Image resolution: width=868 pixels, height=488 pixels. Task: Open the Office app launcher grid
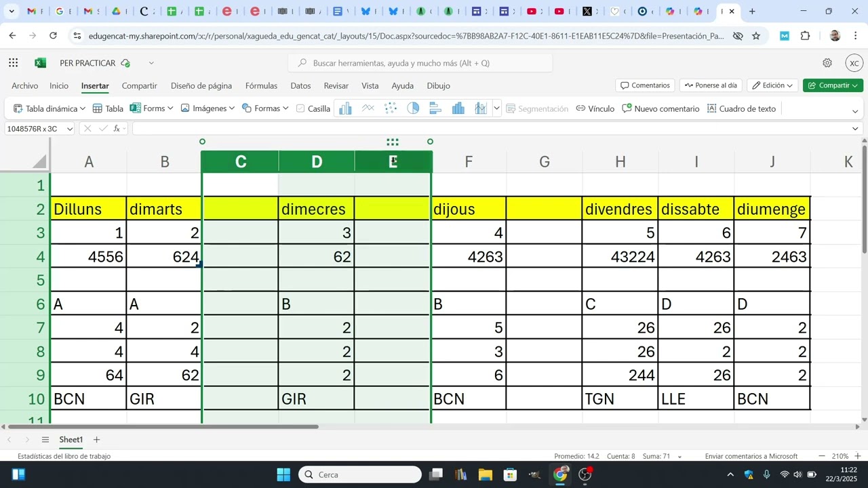coord(14,63)
